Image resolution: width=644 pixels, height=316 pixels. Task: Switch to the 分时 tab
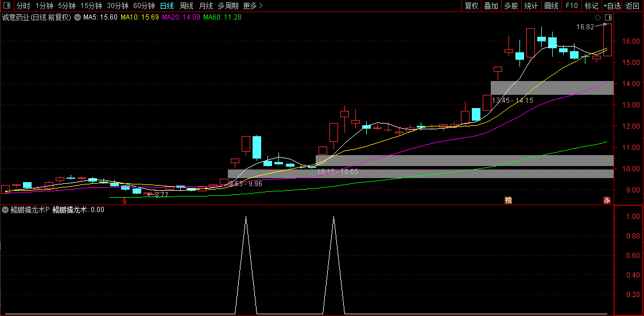pyautogui.click(x=23, y=6)
